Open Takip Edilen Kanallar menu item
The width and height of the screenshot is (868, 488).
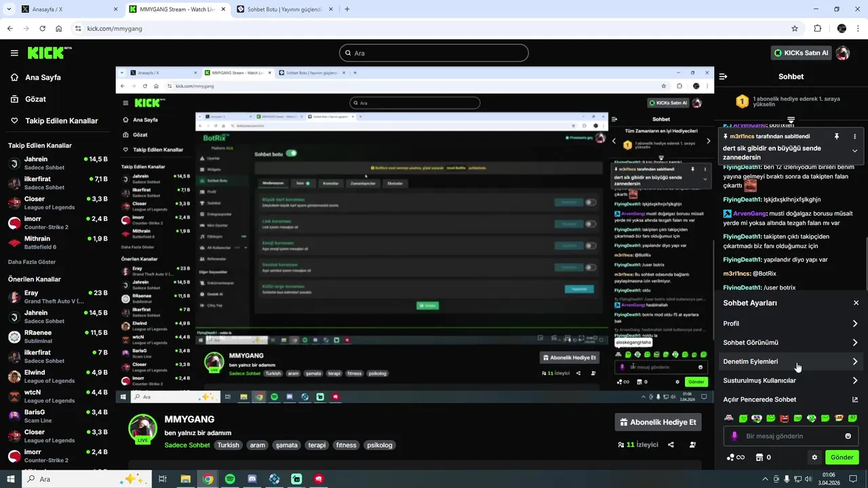(54, 121)
